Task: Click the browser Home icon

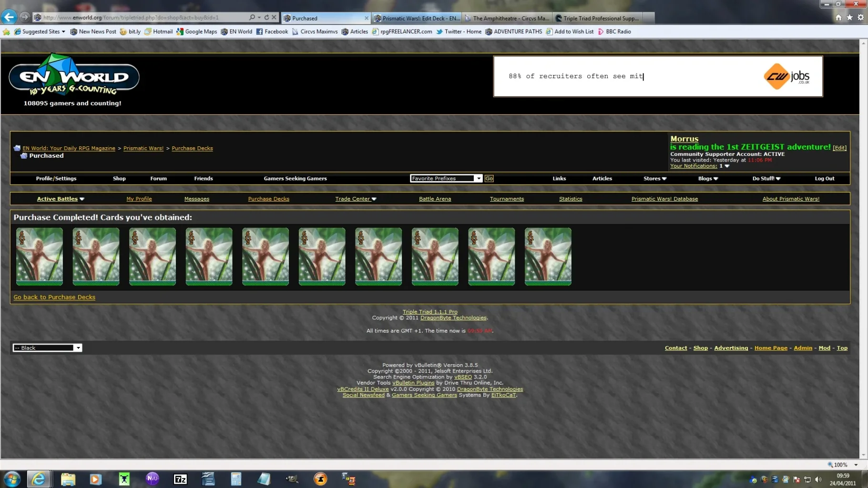Action: click(x=838, y=18)
